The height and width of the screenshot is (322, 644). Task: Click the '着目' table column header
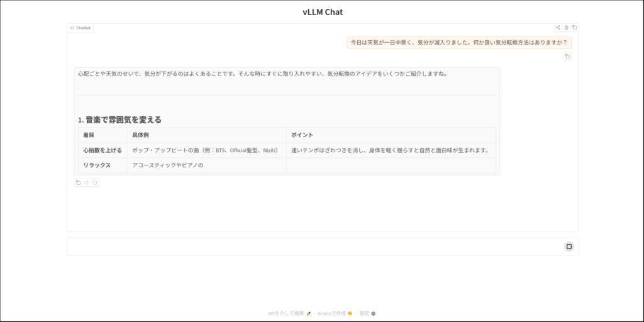(x=88, y=135)
